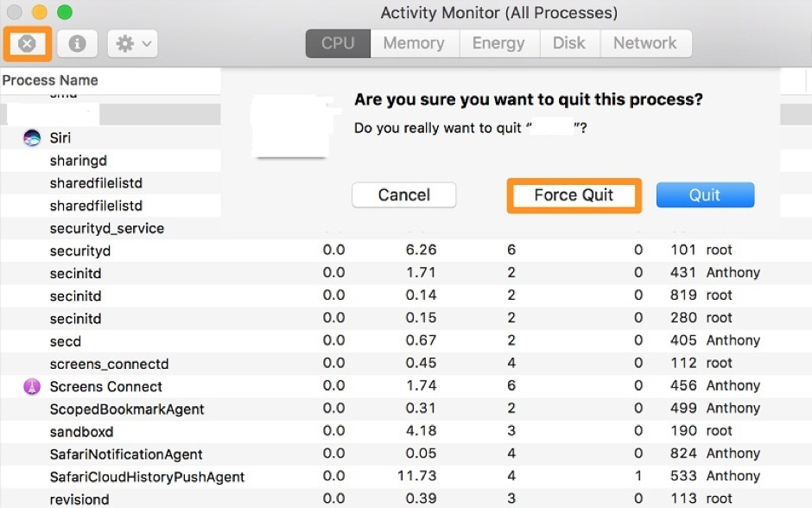Go to the Network tab

pos(644,43)
